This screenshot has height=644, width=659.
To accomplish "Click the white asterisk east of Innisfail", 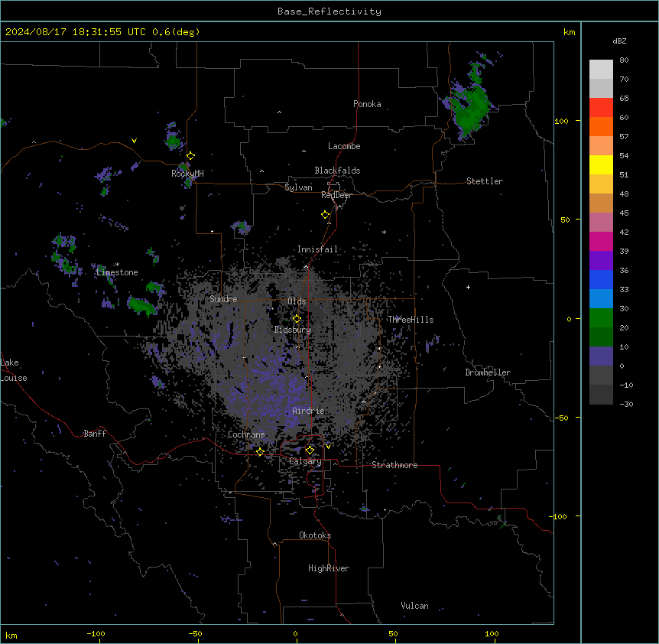I will (x=384, y=232).
